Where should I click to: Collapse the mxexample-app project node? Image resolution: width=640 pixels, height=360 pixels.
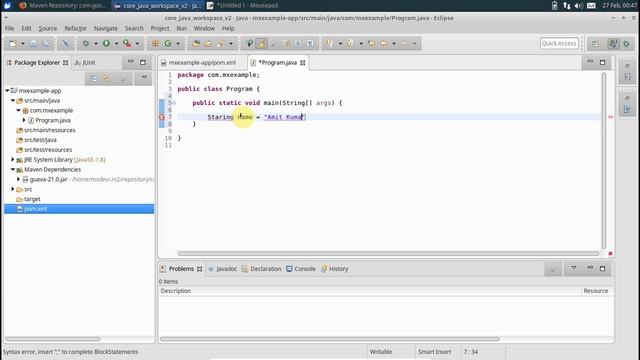coord(7,91)
